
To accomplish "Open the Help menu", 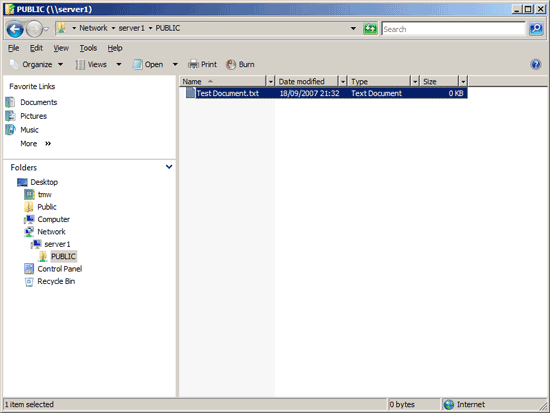I will point(115,48).
